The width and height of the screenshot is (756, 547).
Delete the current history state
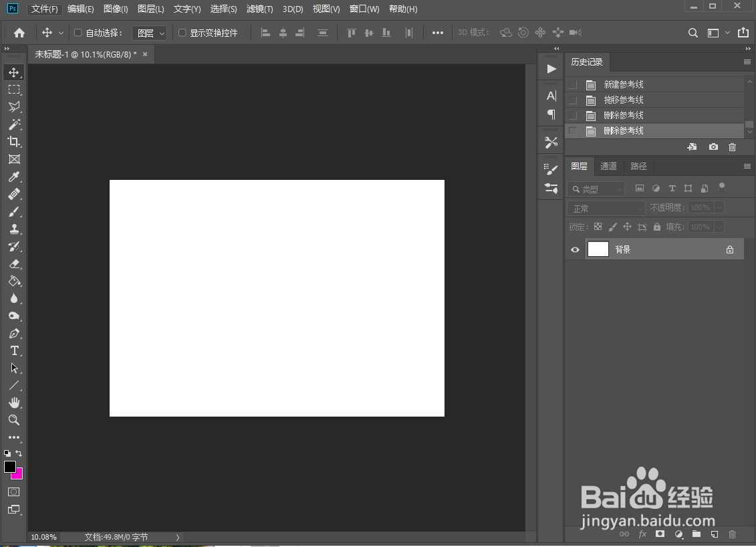(x=732, y=146)
